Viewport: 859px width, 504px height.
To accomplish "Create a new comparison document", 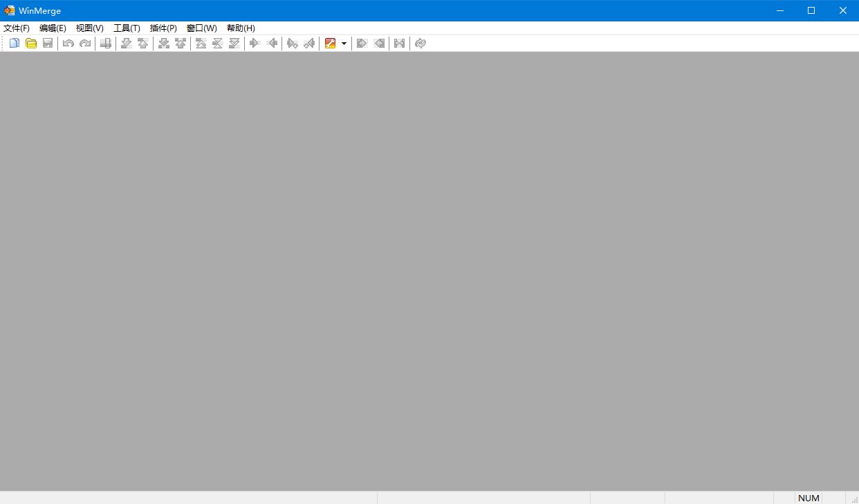I will (14, 43).
